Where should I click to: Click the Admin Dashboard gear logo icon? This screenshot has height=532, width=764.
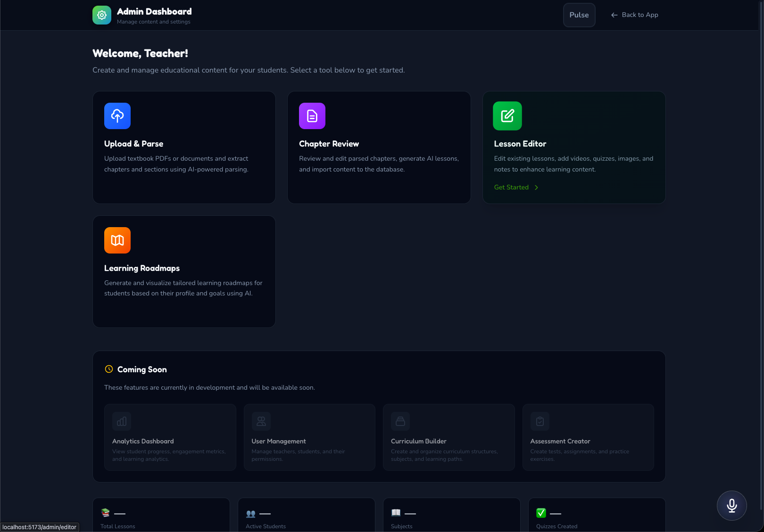pyautogui.click(x=102, y=15)
